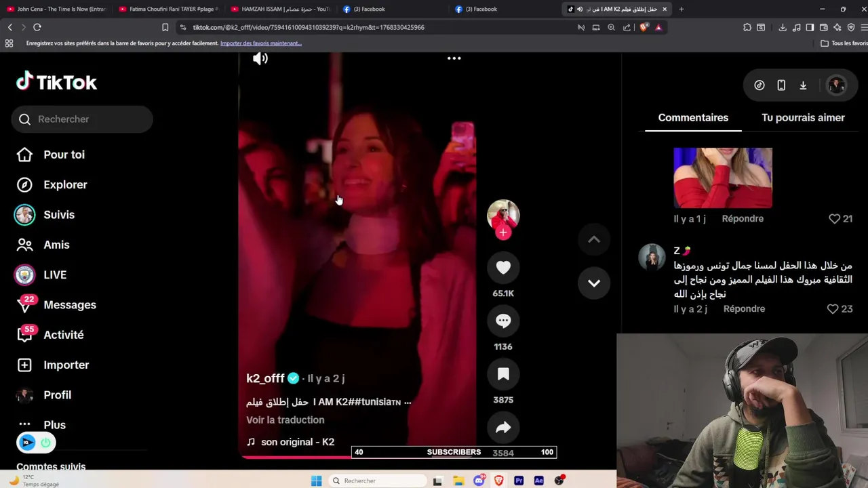
Task: Like the comment showing 21 likes
Action: [834, 219]
